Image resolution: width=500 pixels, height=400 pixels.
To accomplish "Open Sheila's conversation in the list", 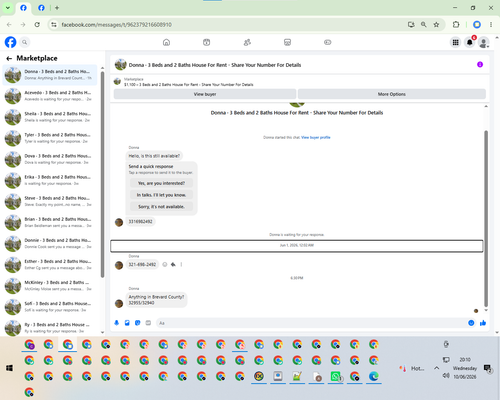I will pos(50,117).
